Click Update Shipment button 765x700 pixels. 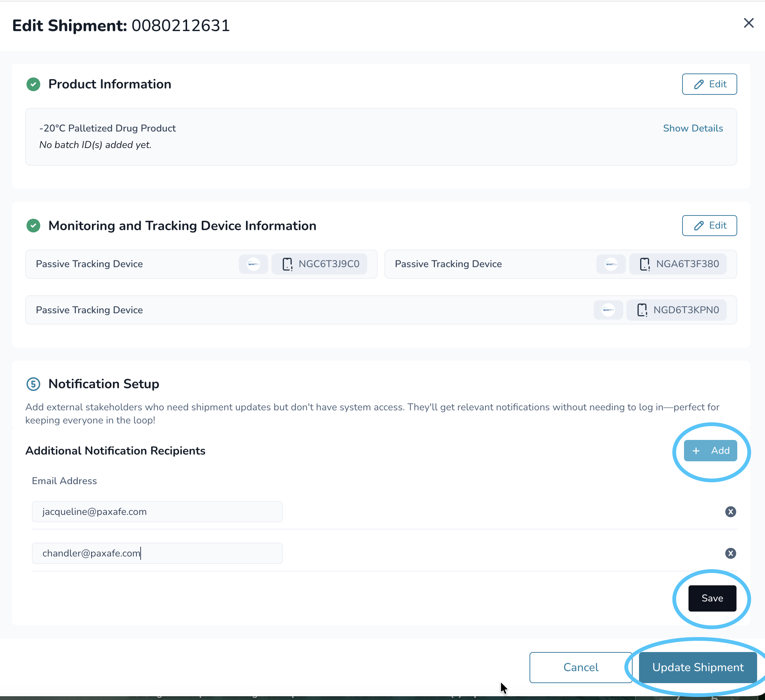coord(698,668)
